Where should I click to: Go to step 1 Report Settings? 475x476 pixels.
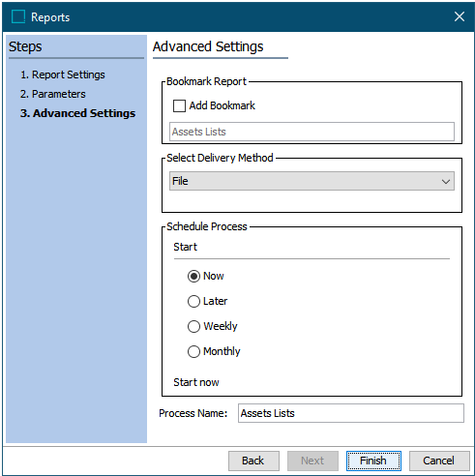click(63, 74)
